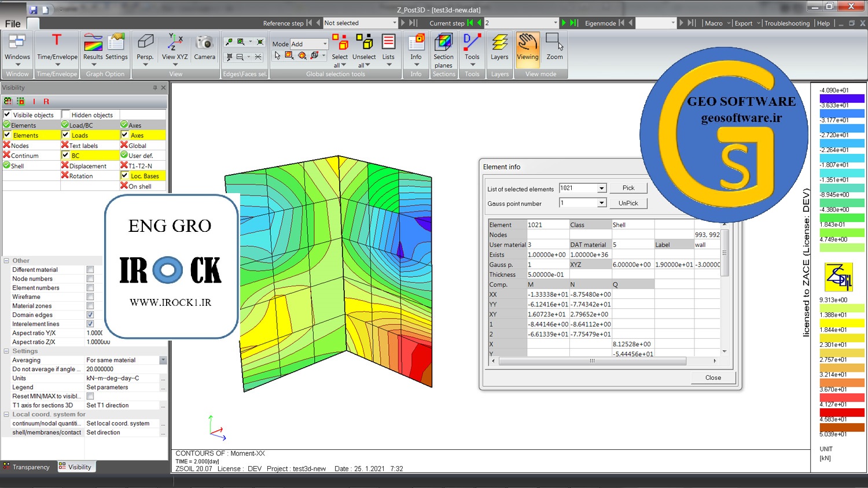
Task: Switch to the Transparency tab
Action: 27,467
